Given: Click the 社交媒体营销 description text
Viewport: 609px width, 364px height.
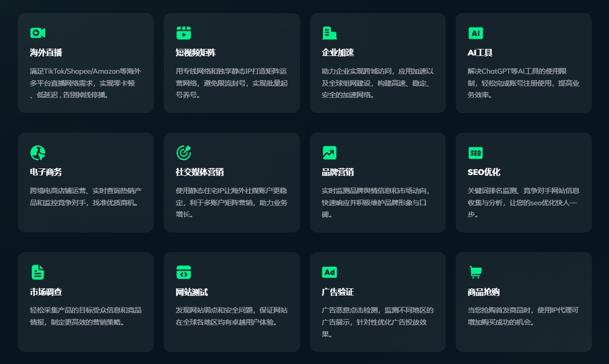Looking at the screenshot, I should pos(231,202).
